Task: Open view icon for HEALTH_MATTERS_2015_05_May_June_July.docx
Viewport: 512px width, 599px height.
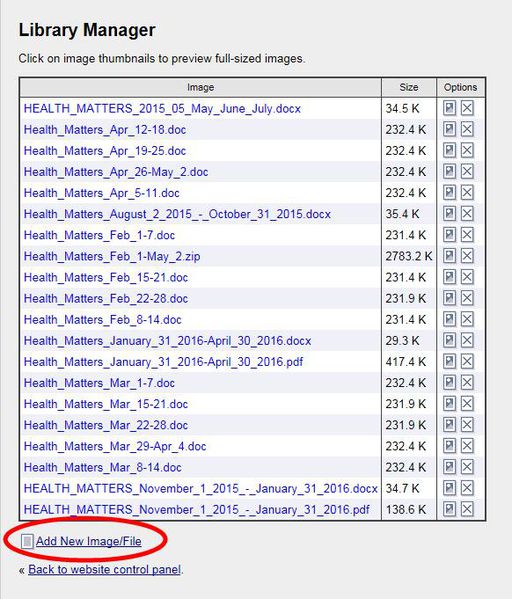Action: tap(449, 108)
